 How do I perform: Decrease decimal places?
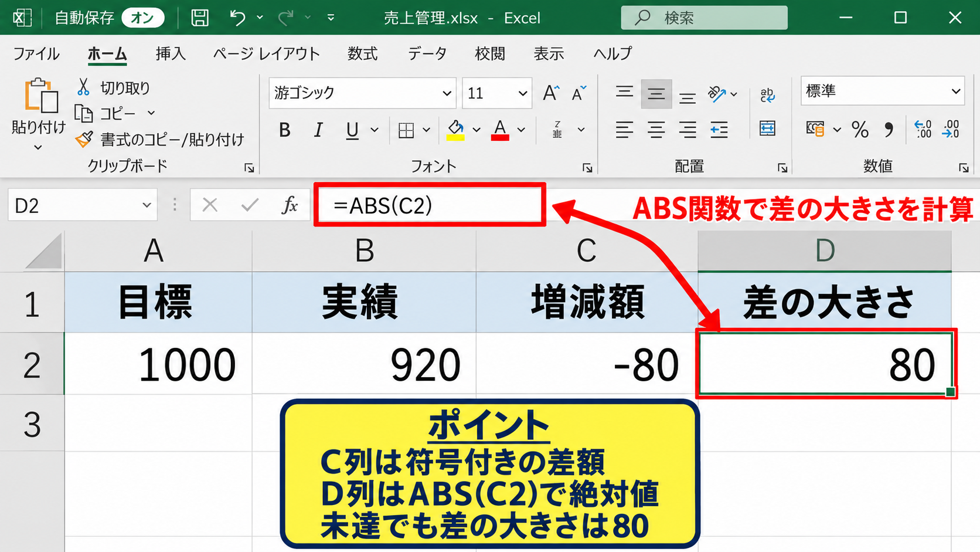coord(951,129)
